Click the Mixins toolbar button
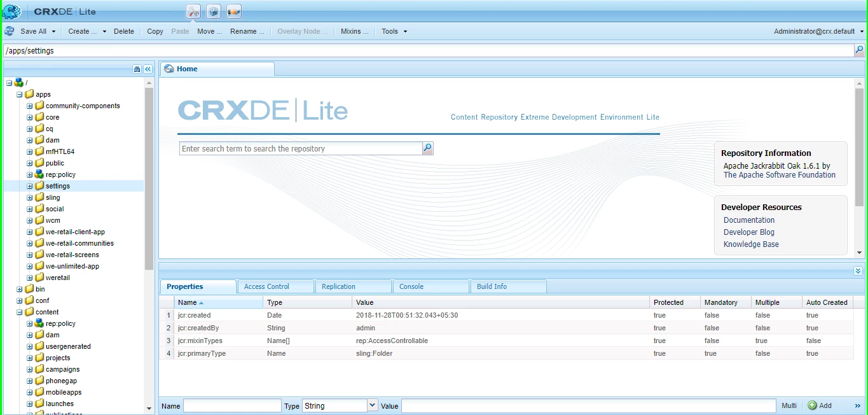 click(x=355, y=31)
